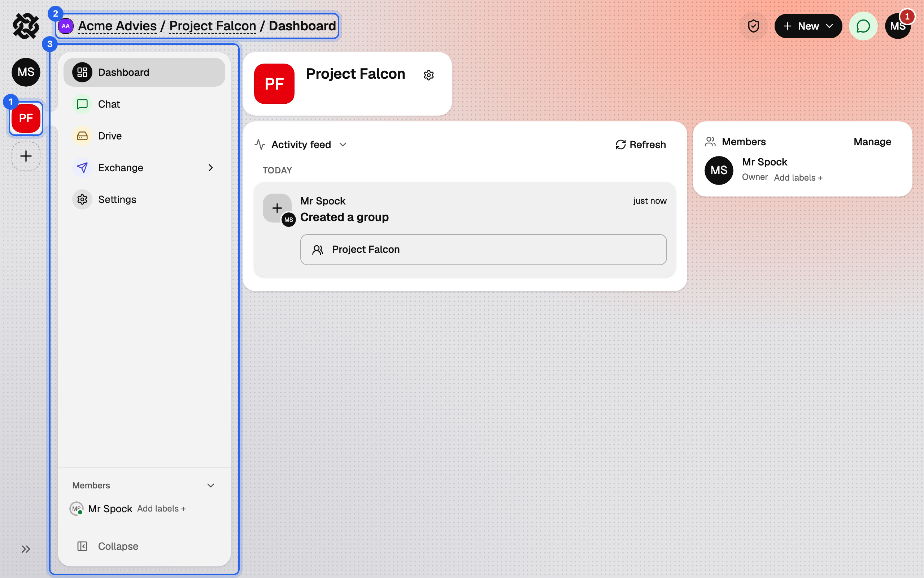Expand the Exchange submenu chevron
This screenshot has height=578, width=924.
(211, 167)
